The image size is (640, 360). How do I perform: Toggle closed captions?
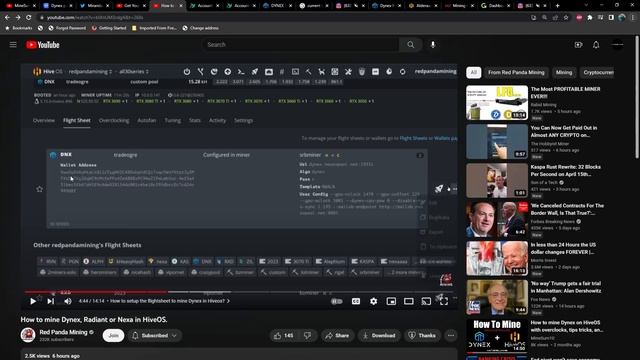click(356, 301)
